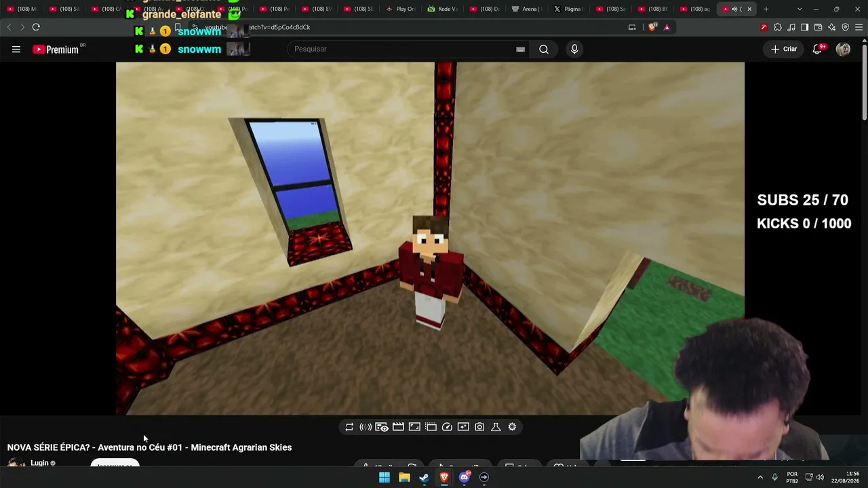Image resolution: width=868 pixels, height=488 pixels.
Task: Show hidden system tray icons
Action: (760, 477)
